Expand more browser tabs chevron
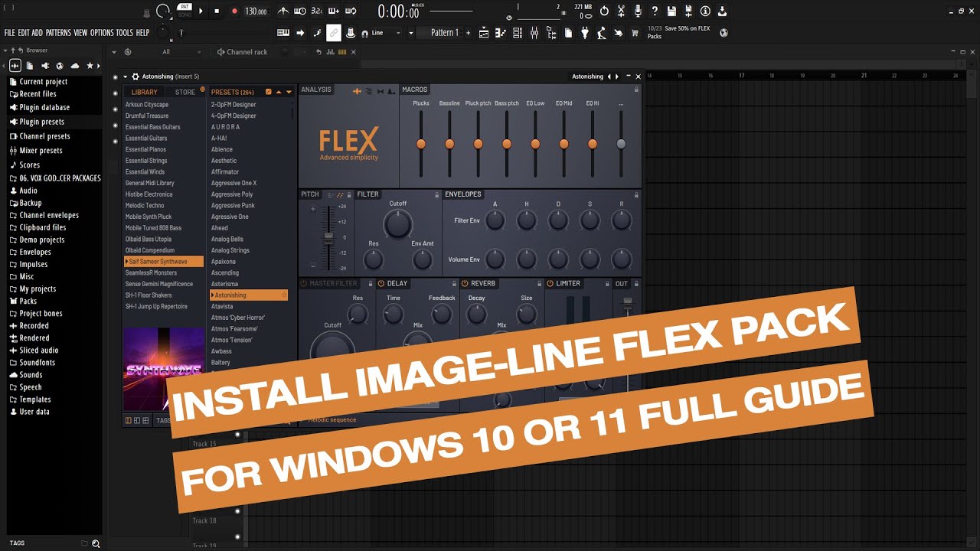This screenshot has width=980, height=551. tap(100, 66)
